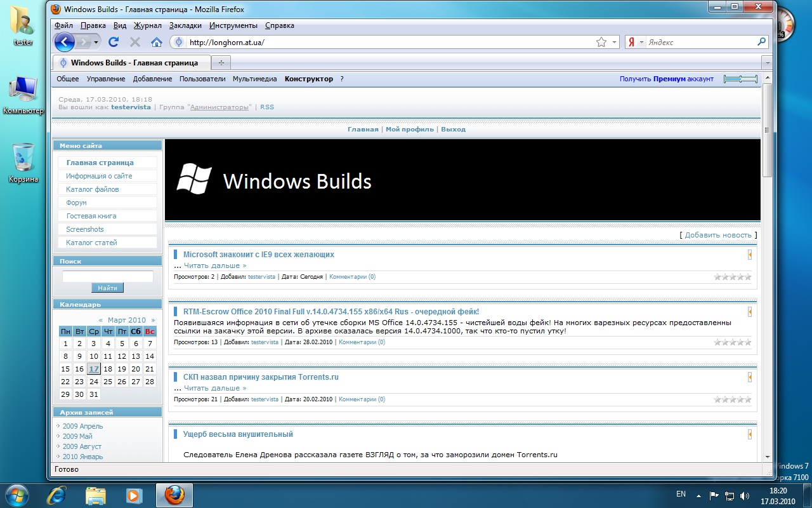Open the Управление admin bar menu
The height and width of the screenshot is (508, 812).
click(x=106, y=79)
